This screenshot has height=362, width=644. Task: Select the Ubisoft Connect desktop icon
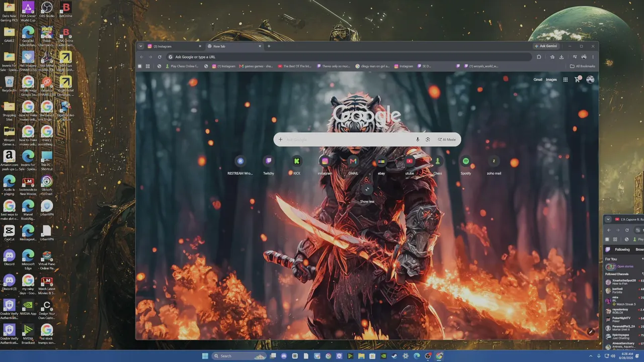coord(47,185)
